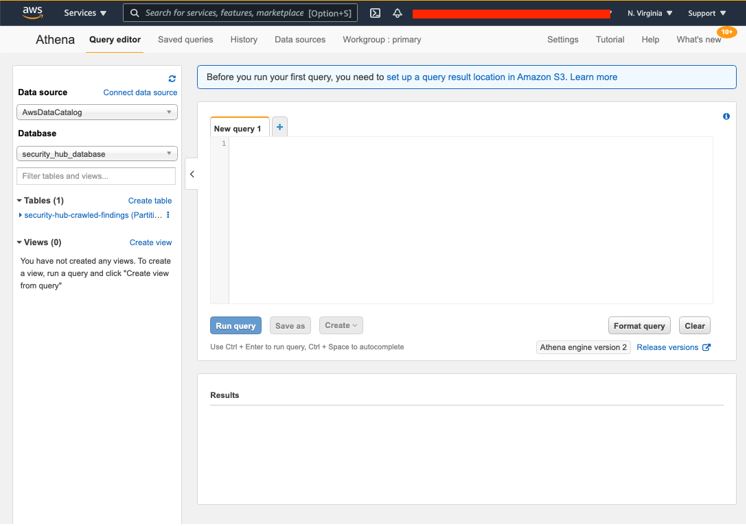Click the search magnifier icon
The image size is (746, 526).
click(135, 13)
